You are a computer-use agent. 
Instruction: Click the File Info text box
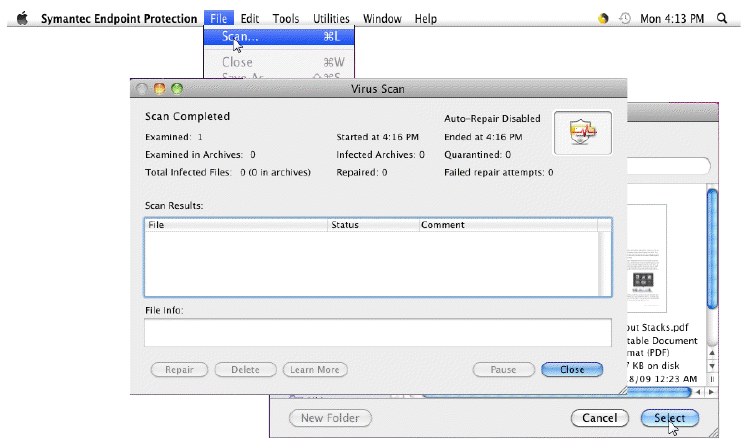coord(378,332)
